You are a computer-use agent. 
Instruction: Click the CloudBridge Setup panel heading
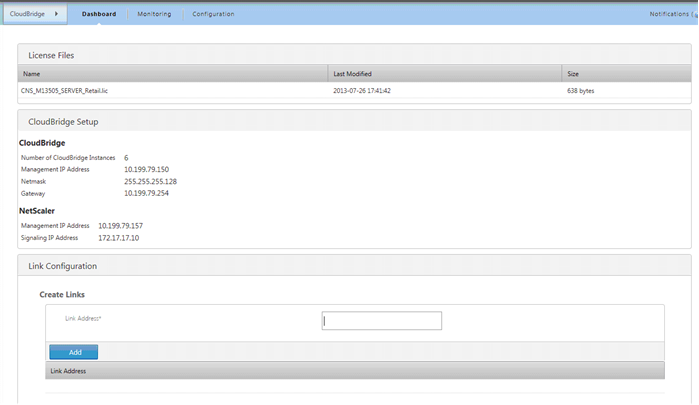[63, 122]
